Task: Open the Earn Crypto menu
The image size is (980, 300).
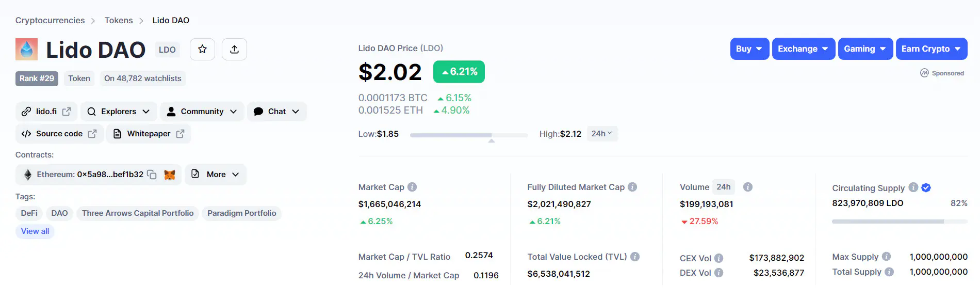Action: click(x=932, y=49)
